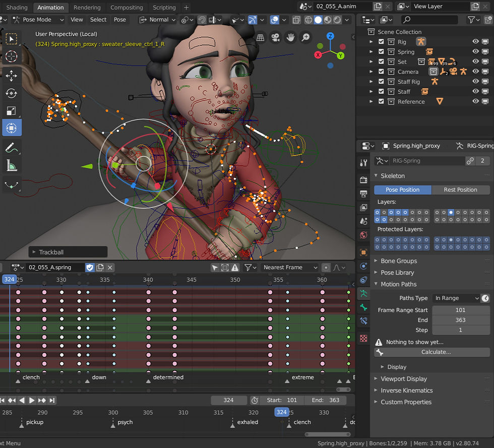Click the zoom view magnifier icon

[305, 38]
